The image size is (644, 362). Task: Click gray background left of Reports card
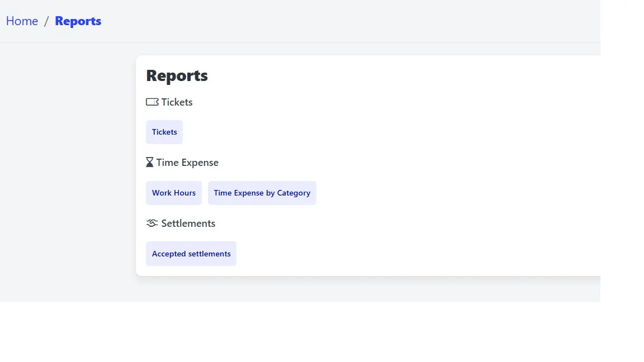click(67, 168)
